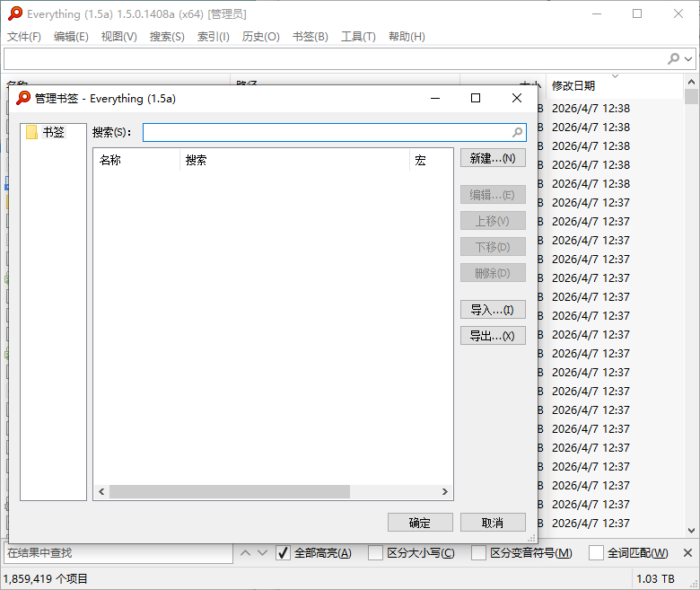Enable 区分变音符号(M) checkbox
This screenshot has width=700, height=590.
(478, 553)
